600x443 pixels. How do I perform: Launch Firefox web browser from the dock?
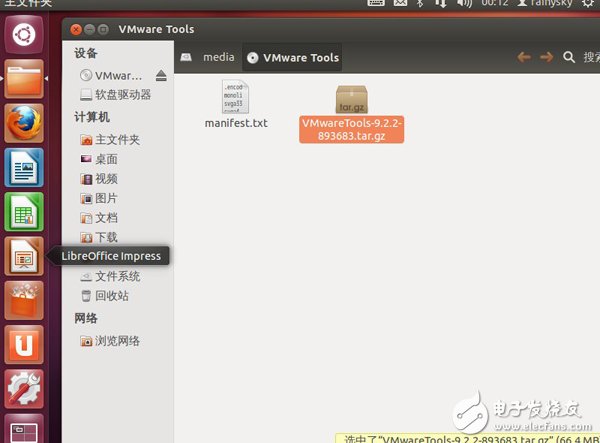pyautogui.click(x=24, y=123)
